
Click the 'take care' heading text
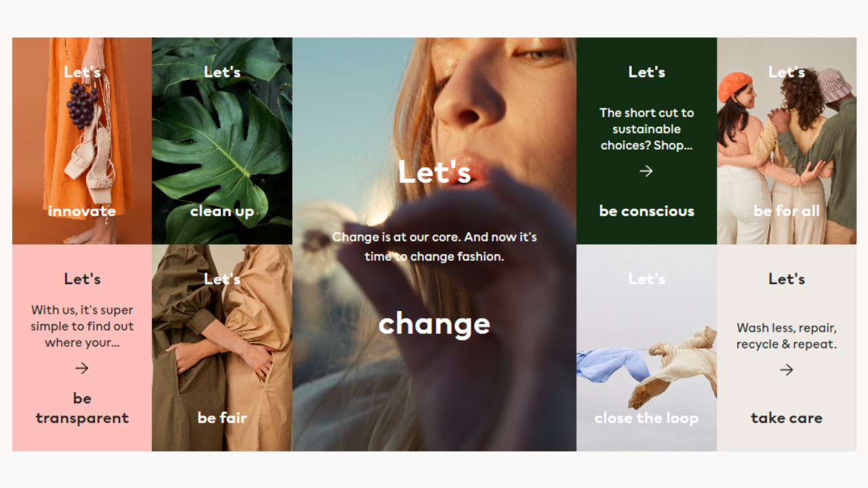click(787, 418)
